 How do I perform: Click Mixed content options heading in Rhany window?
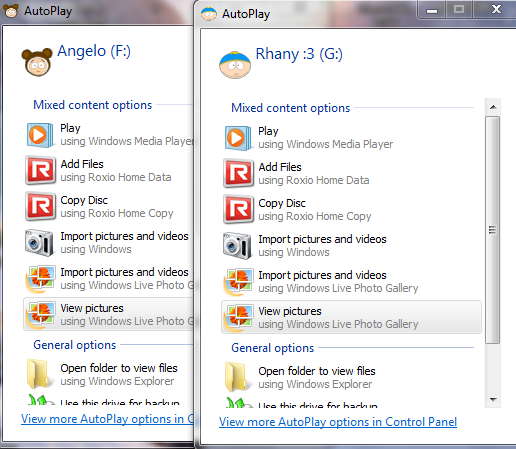pyautogui.click(x=291, y=108)
